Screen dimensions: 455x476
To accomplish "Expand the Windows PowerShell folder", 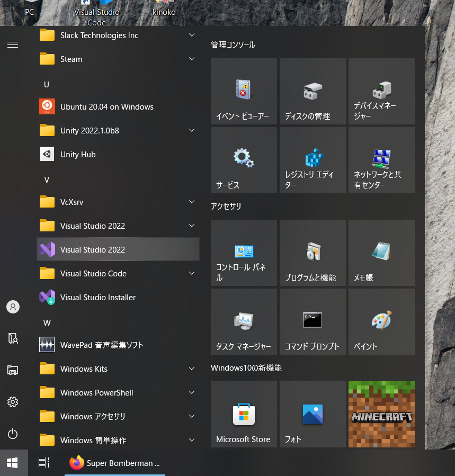I will point(118,392).
